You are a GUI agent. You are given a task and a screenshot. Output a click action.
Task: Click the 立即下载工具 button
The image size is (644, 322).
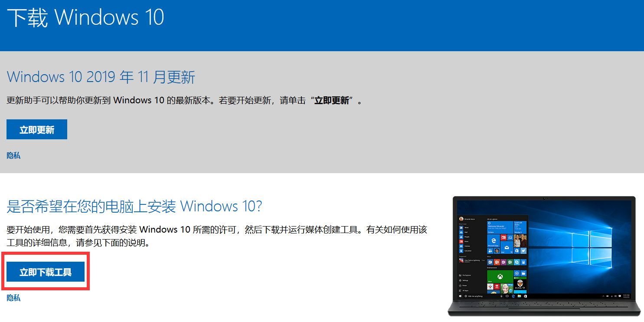[46, 272]
